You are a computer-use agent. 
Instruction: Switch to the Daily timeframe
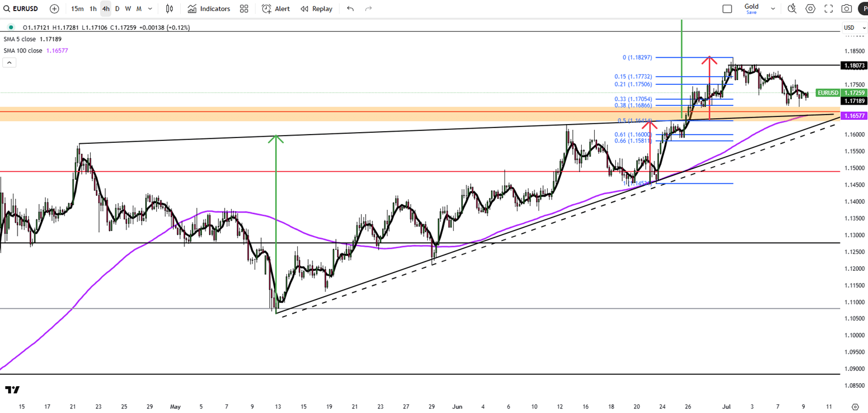click(117, 9)
